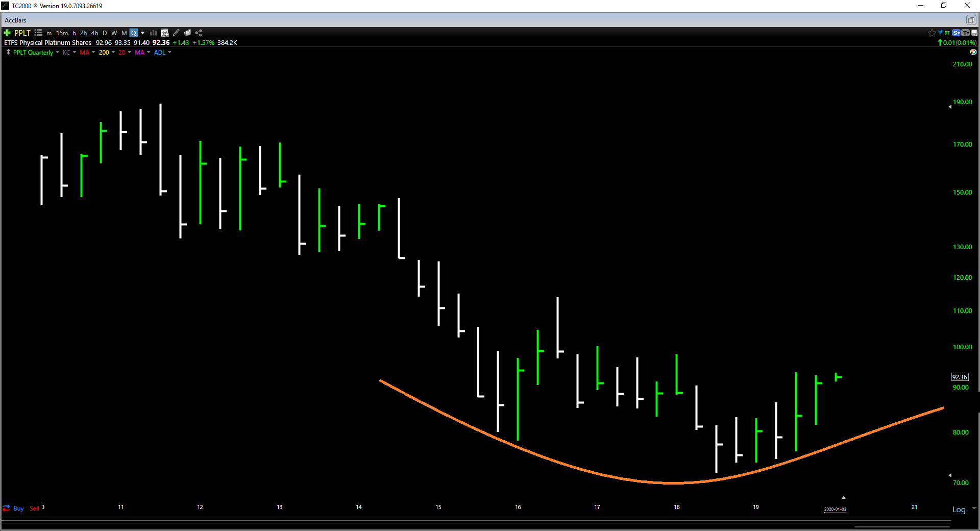Click the lower scale triangle near 70.00
Screen dimensions: 980x531
coord(950,475)
